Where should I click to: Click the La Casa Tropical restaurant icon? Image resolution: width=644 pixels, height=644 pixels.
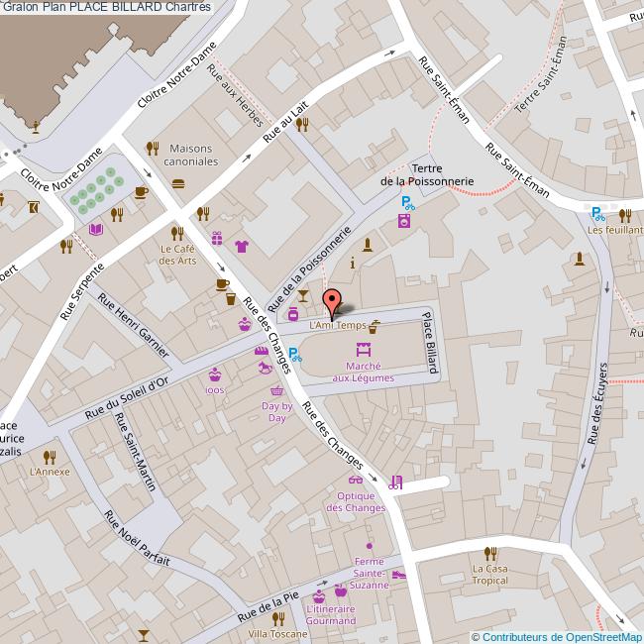(488, 553)
